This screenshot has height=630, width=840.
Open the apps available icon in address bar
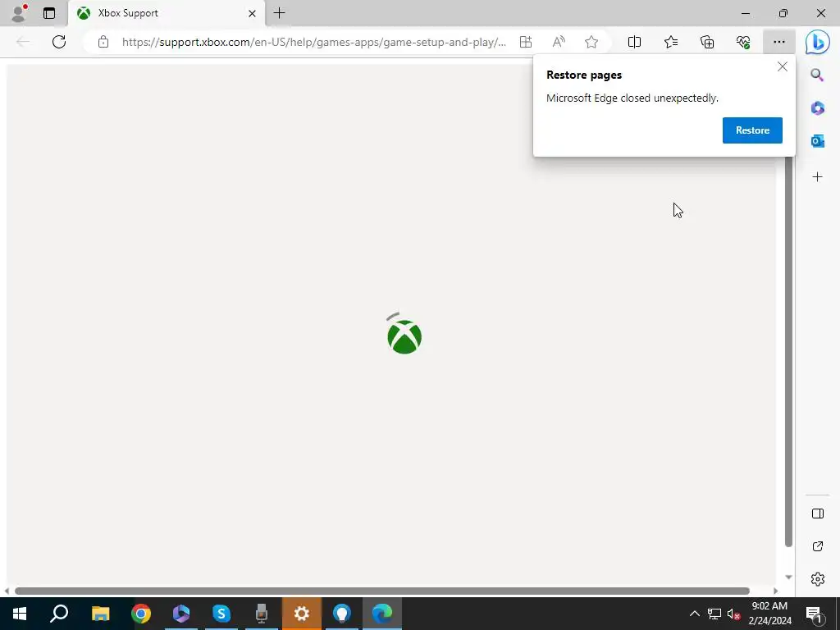coord(526,42)
